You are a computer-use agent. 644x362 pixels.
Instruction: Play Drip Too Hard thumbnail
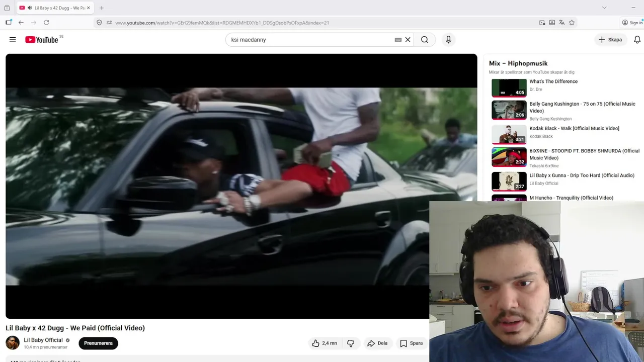(509, 182)
